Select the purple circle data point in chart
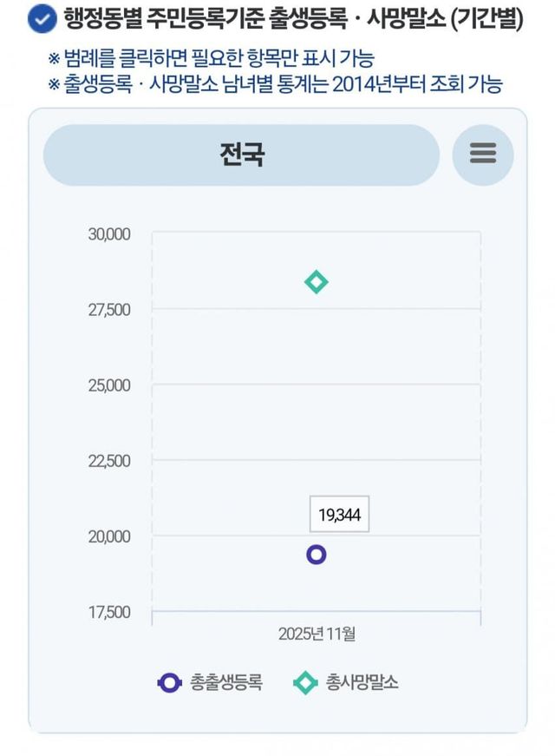The height and width of the screenshot is (756, 555). (317, 554)
